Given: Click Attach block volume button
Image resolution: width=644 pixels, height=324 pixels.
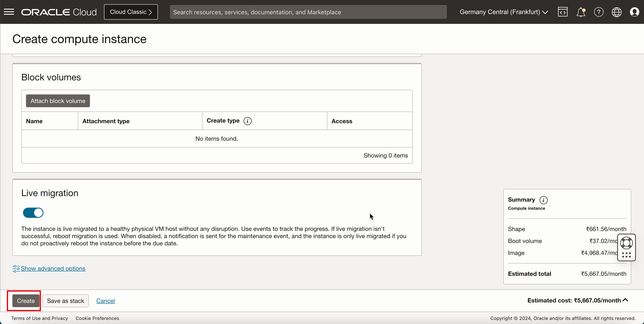Looking at the screenshot, I should [x=58, y=101].
